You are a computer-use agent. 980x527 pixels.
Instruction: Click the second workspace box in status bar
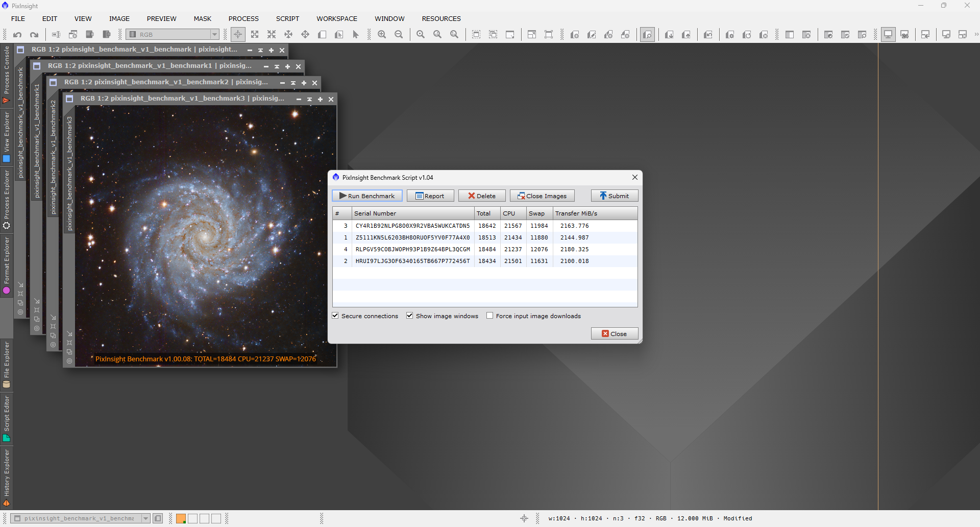(x=192, y=518)
